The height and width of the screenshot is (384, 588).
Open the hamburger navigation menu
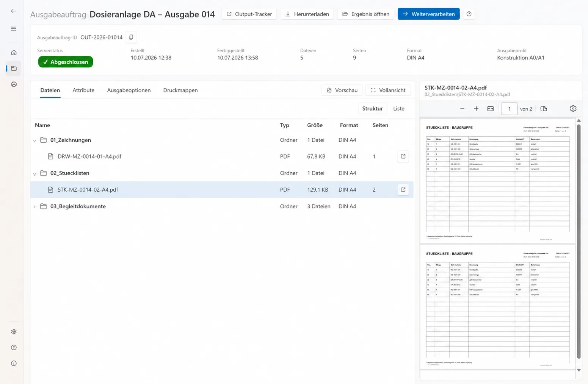pyautogui.click(x=14, y=29)
